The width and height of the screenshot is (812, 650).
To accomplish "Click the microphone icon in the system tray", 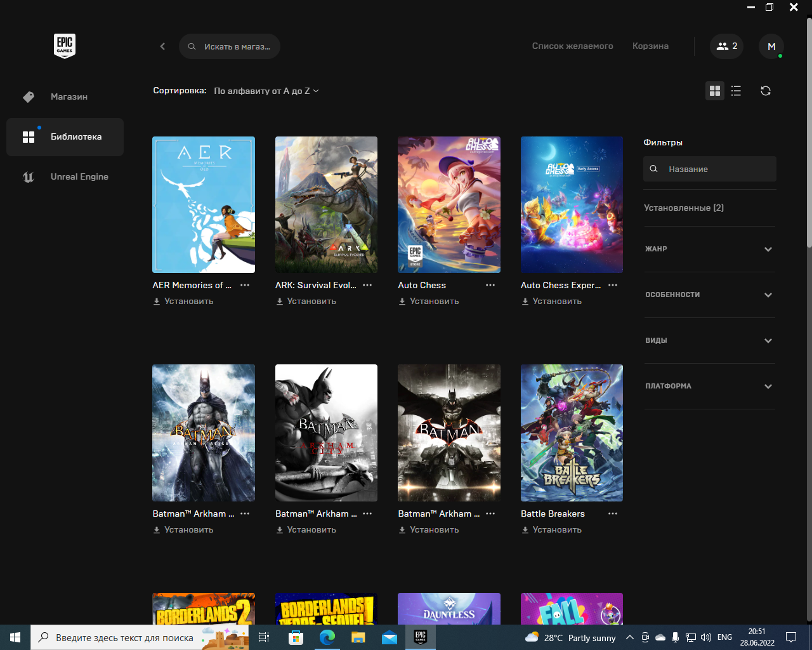I will [x=676, y=637].
